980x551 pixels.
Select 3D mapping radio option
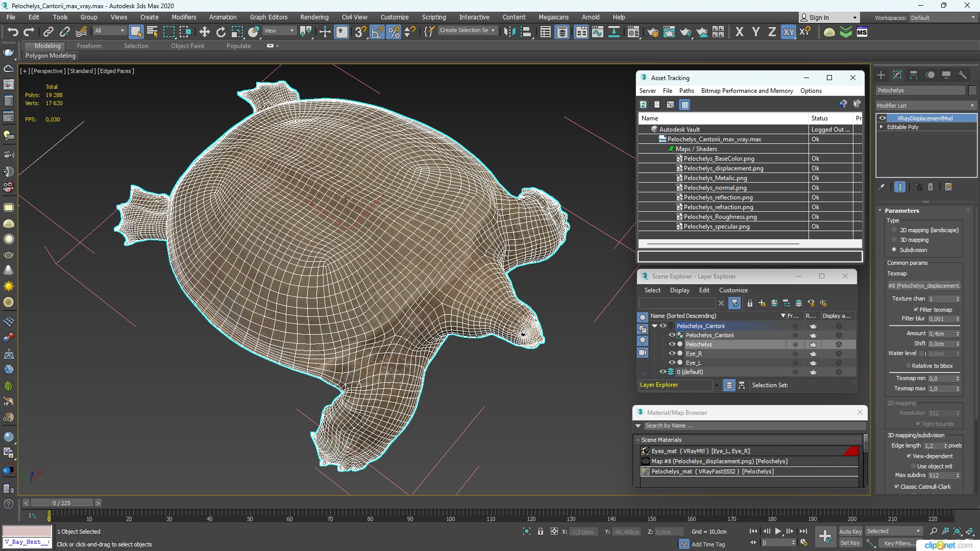[x=894, y=240]
